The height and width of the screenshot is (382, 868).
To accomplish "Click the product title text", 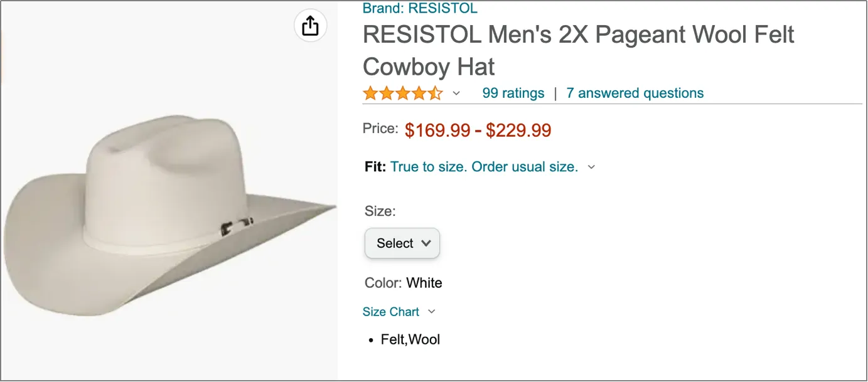I will [x=578, y=50].
